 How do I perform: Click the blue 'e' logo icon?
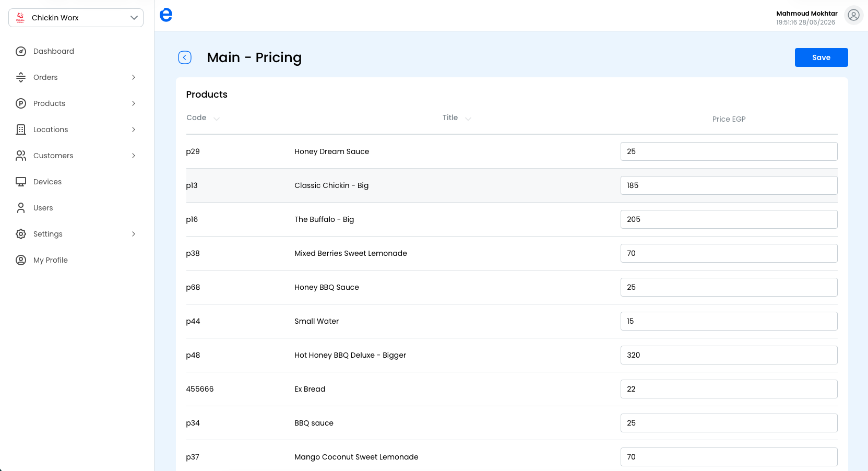166,15
